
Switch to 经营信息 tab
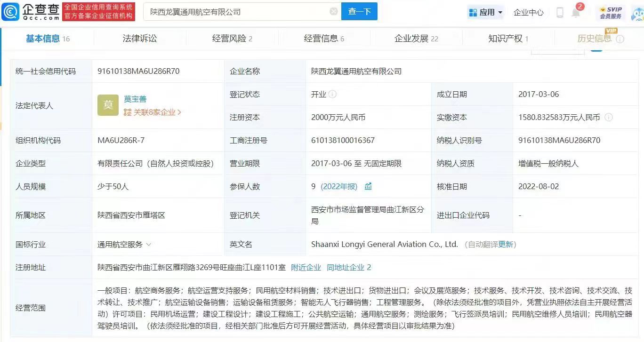coord(324,39)
